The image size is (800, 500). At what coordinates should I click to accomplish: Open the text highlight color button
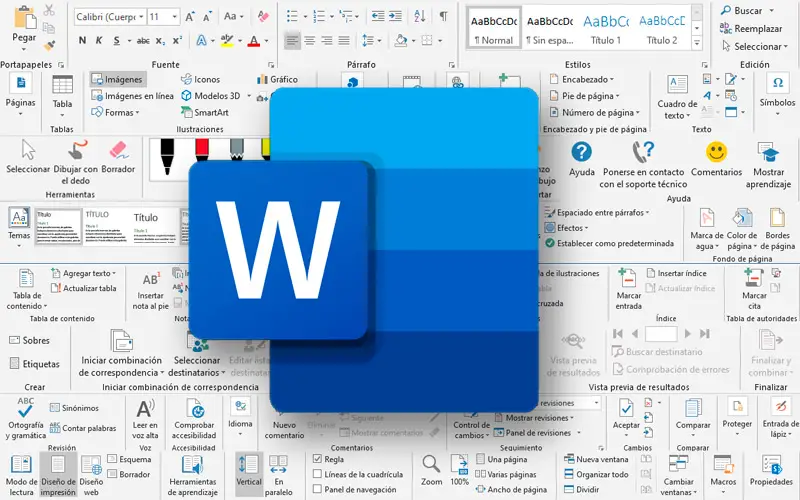click(227, 40)
